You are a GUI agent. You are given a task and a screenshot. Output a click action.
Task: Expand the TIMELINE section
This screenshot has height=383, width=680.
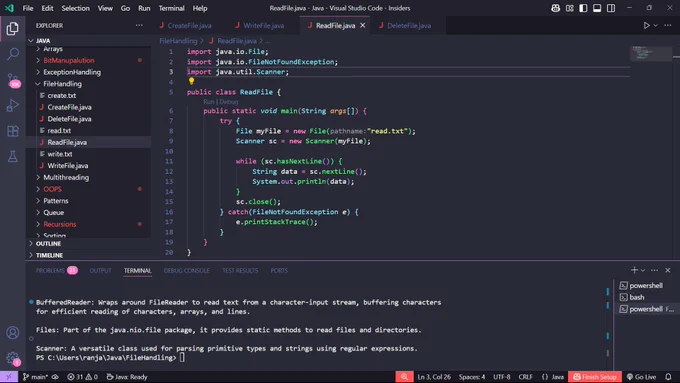[x=89, y=255]
